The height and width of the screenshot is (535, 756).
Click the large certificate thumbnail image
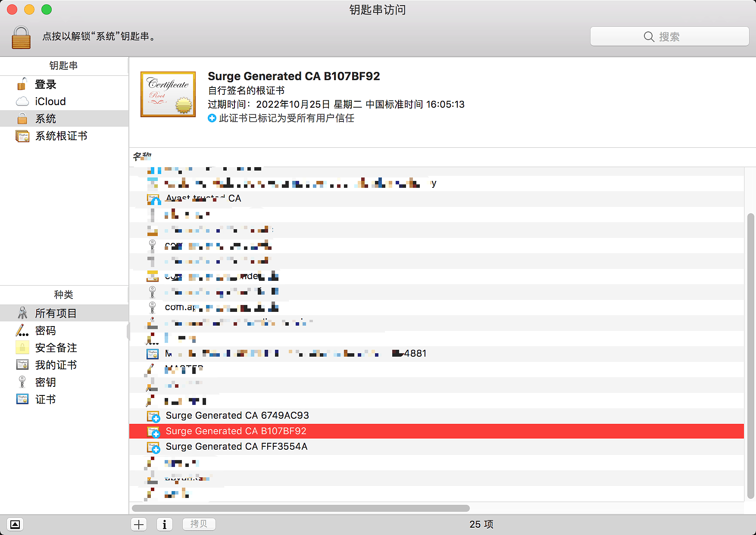point(168,94)
